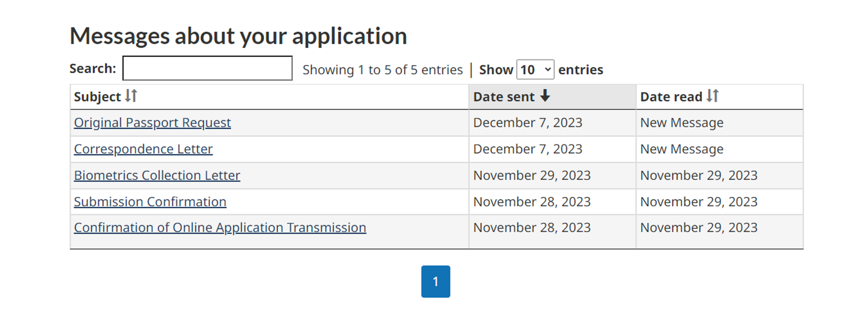Click the "Messages about your application" heading
868x309 pixels.
click(238, 36)
